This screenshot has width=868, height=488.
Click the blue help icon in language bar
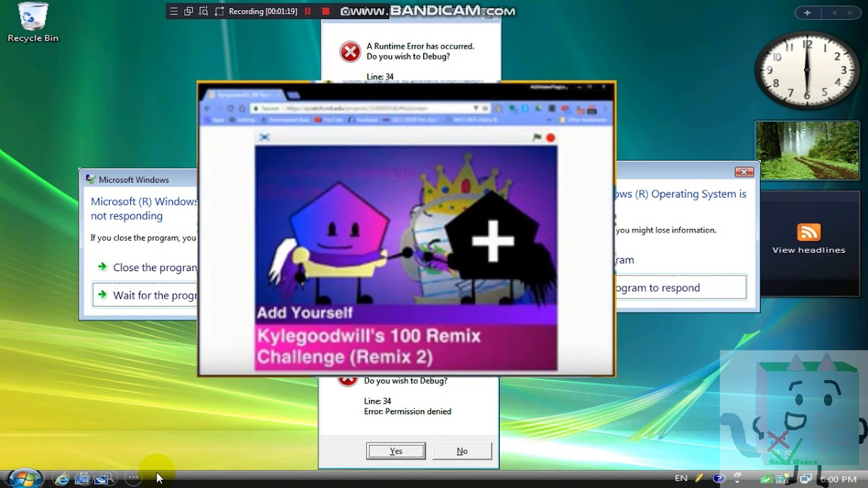click(x=719, y=479)
